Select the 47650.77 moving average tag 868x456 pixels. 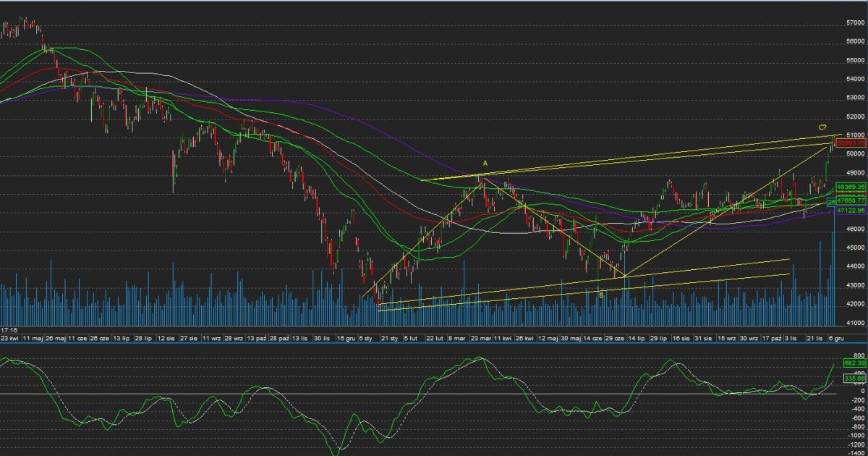click(x=851, y=200)
